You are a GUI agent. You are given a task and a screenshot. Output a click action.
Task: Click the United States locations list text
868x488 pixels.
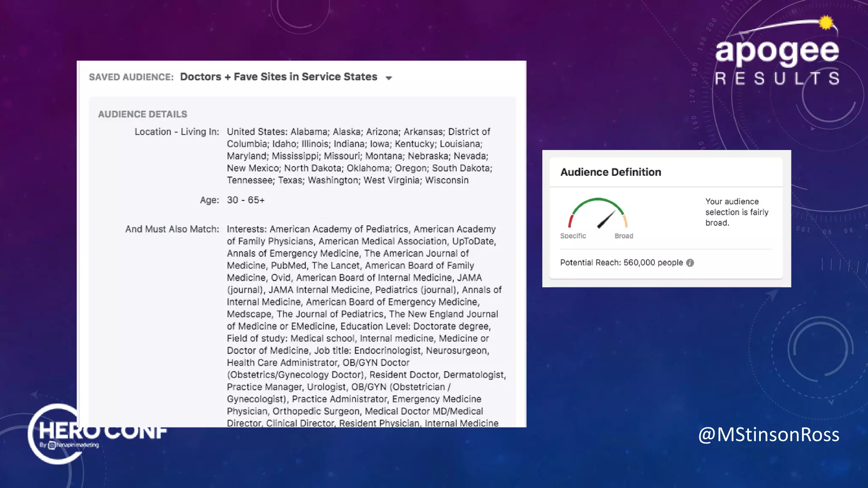[359, 156]
